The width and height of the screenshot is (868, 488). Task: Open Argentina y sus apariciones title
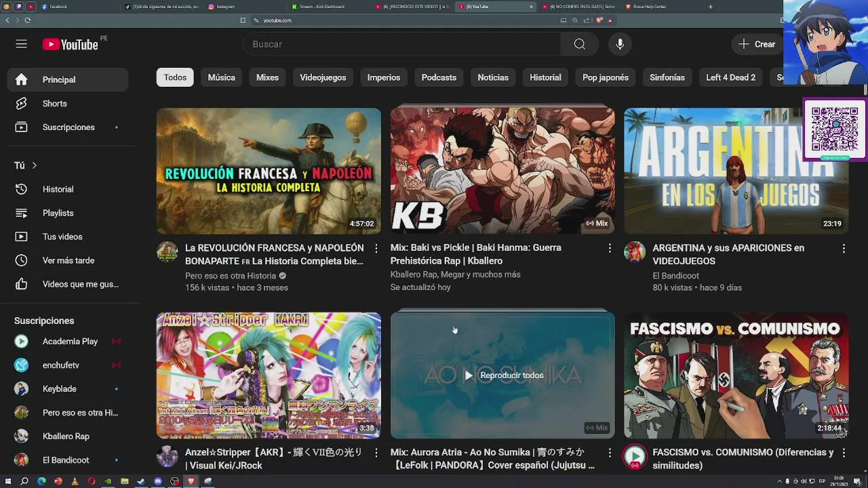click(728, 254)
